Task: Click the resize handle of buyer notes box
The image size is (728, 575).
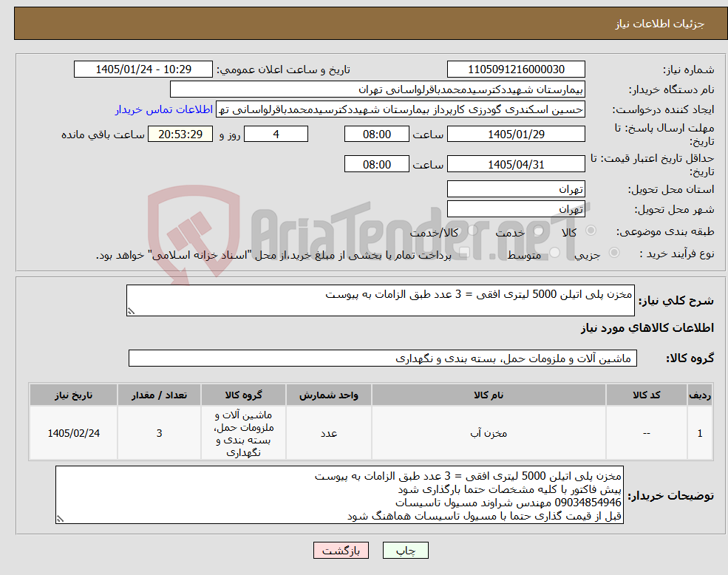Action: coord(60,520)
